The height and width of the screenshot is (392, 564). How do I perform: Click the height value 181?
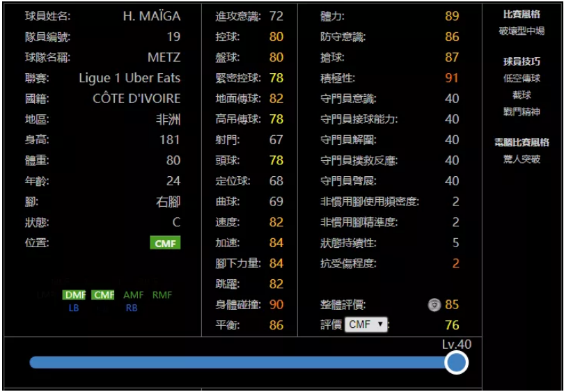(x=170, y=140)
